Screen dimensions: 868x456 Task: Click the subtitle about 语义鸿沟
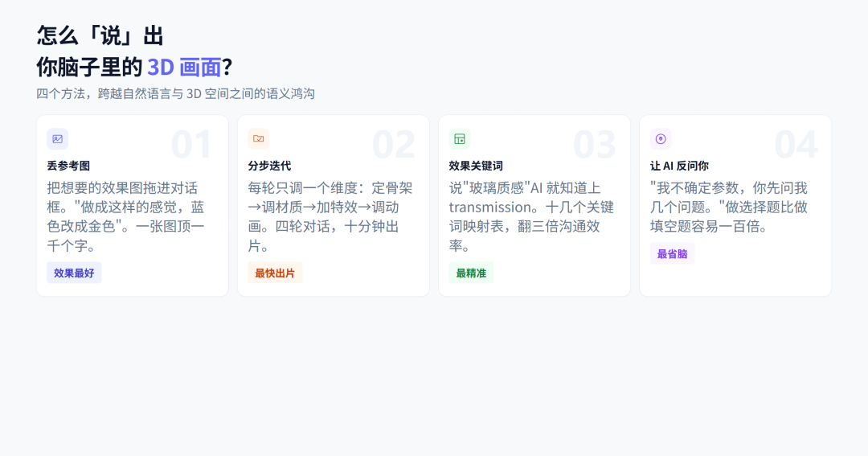(175, 93)
